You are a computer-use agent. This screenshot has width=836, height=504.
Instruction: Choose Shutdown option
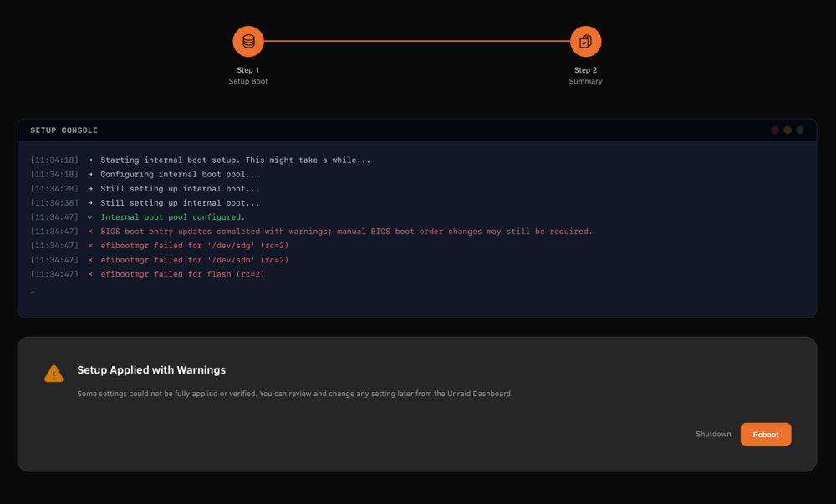click(x=713, y=434)
